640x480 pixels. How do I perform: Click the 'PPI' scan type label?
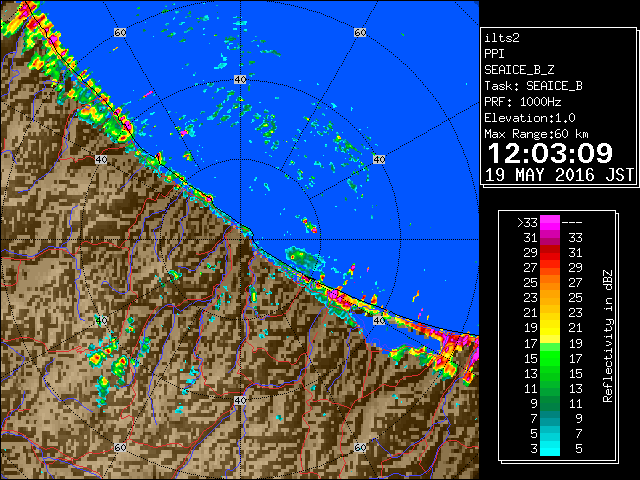pos(494,54)
